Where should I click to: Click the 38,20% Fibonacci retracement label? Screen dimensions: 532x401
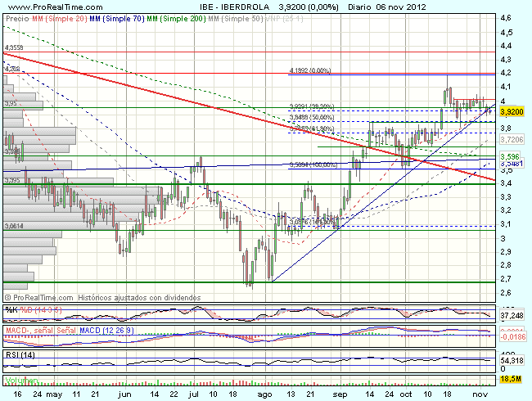tap(312, 106)
